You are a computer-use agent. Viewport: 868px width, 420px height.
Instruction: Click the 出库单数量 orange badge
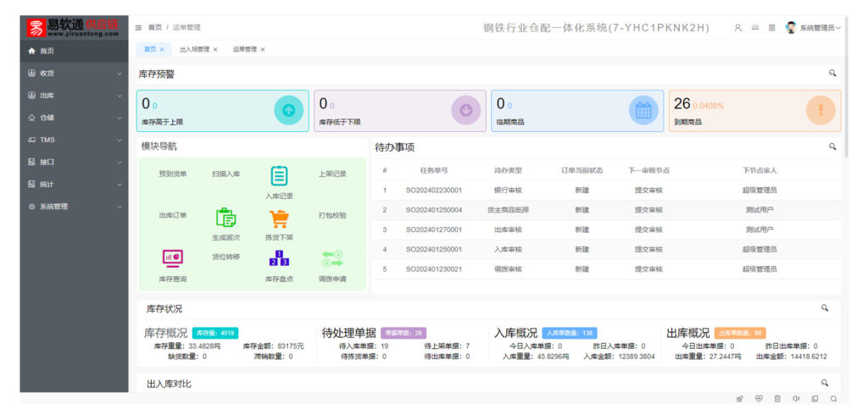pyautogui.click(x=739, y=334)
